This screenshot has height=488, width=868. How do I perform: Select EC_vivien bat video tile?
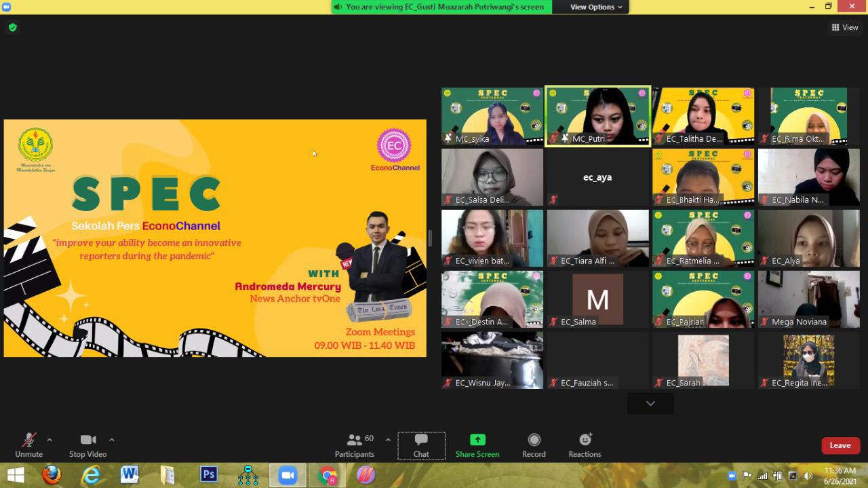492,238
